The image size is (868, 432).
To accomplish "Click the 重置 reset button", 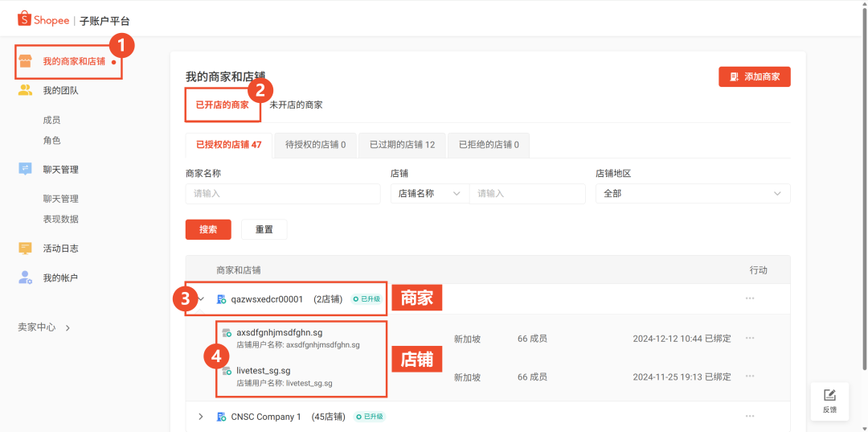I will pos(264,229).
